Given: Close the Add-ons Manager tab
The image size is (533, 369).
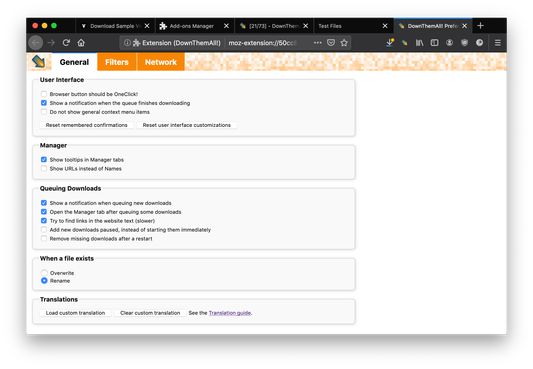Looking at the screenshot, I should click(x=226, y=26).
